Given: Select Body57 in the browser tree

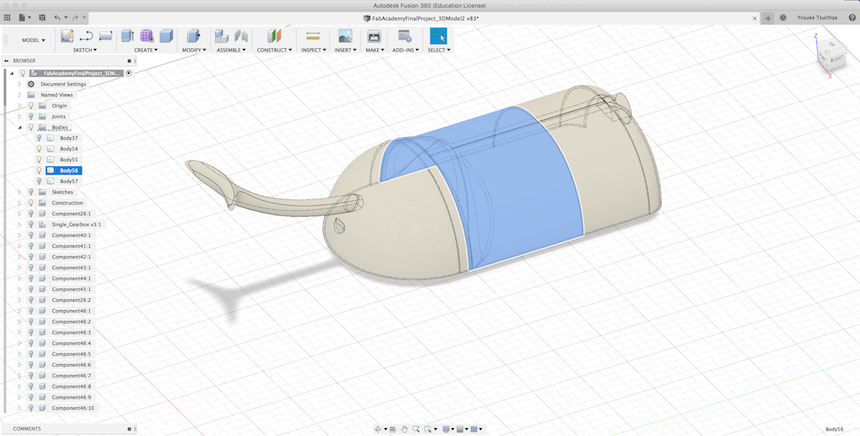Looking at the screenshot, I should [69, 181].
